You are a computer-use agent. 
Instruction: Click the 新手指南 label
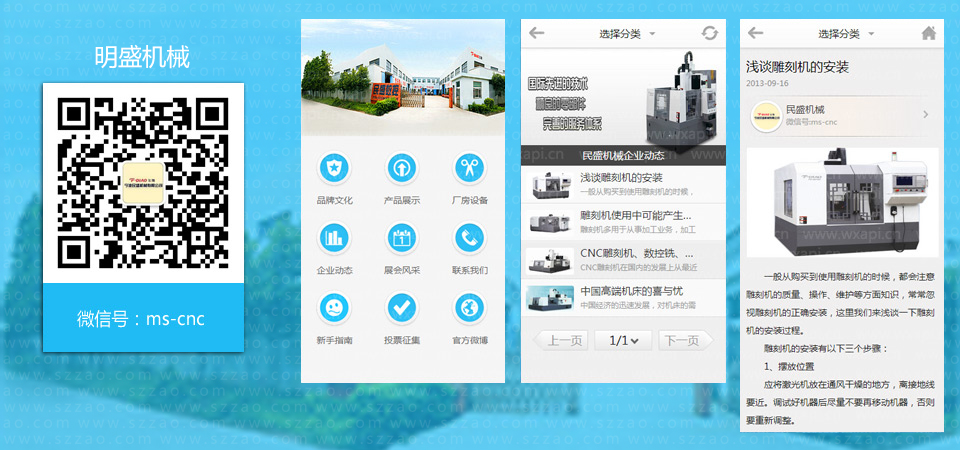point(334,340)
